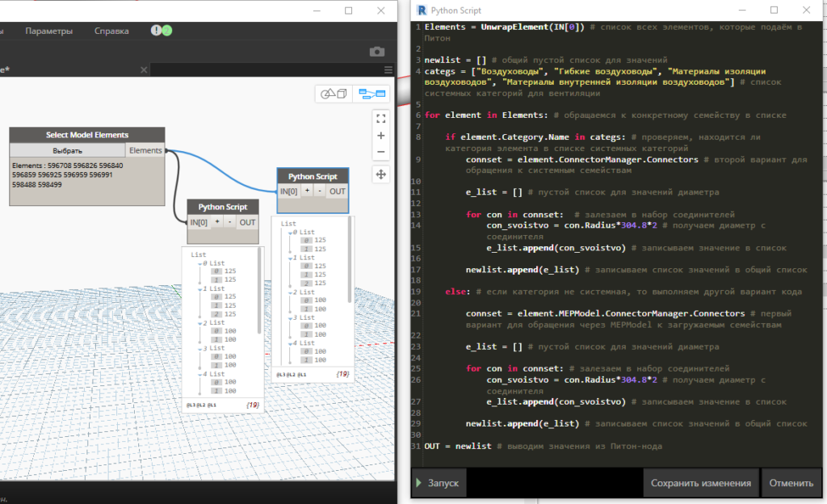Click IN[0] port on gray Python Script node
Image resolution: width=827 pixels, height=504 pixels.
point(199,222)
